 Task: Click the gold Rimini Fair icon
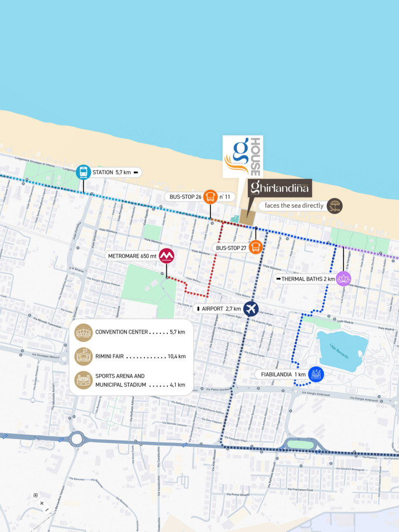tap(84, 356)
